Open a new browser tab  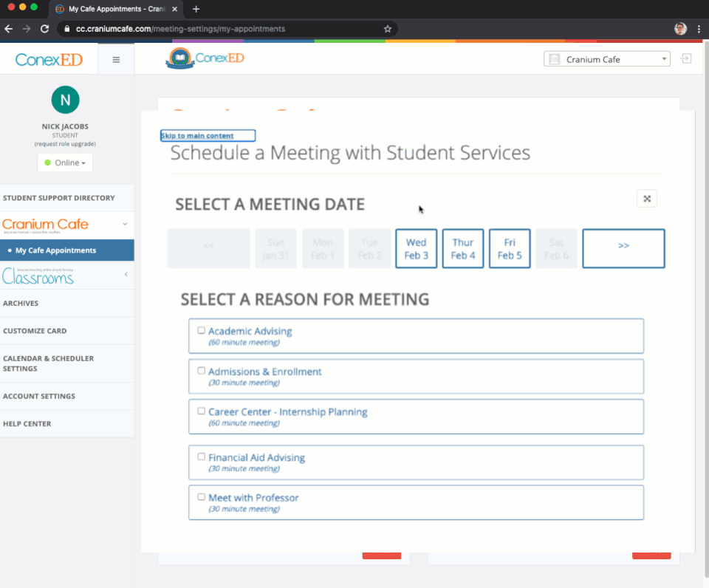[x=196, y=9]
